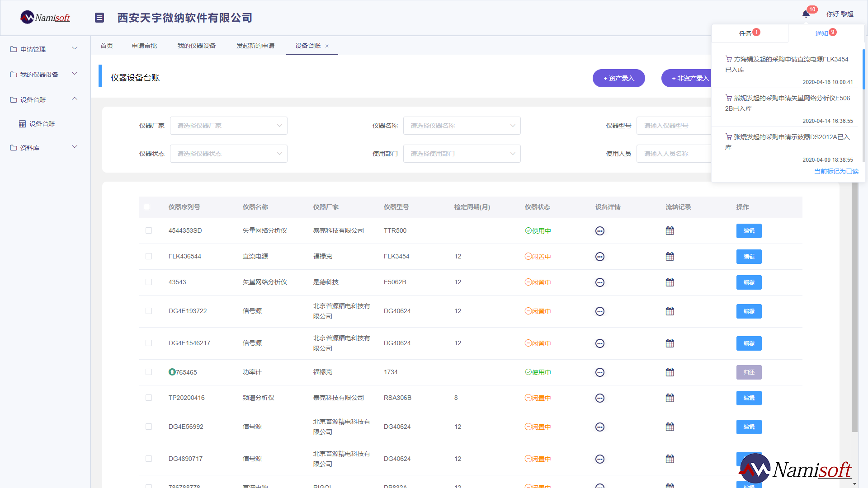Open device details for DG4E56992
868x488 pixels.
600,427
